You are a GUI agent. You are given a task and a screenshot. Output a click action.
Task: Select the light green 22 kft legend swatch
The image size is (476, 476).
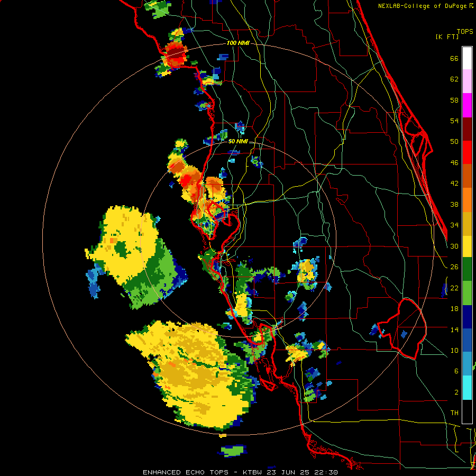click(467, 293)
